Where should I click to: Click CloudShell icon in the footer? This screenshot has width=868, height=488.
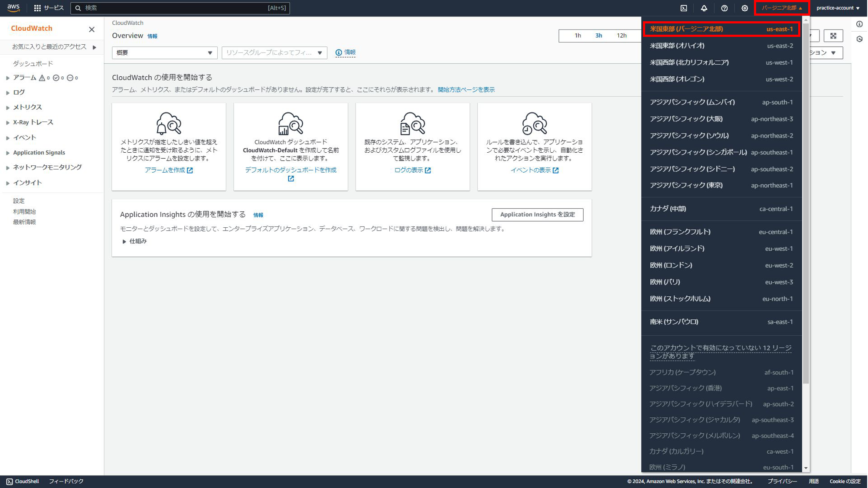10,481
